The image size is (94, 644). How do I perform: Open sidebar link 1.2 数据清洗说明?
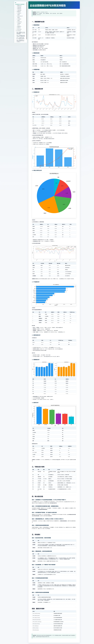(19, 9)
